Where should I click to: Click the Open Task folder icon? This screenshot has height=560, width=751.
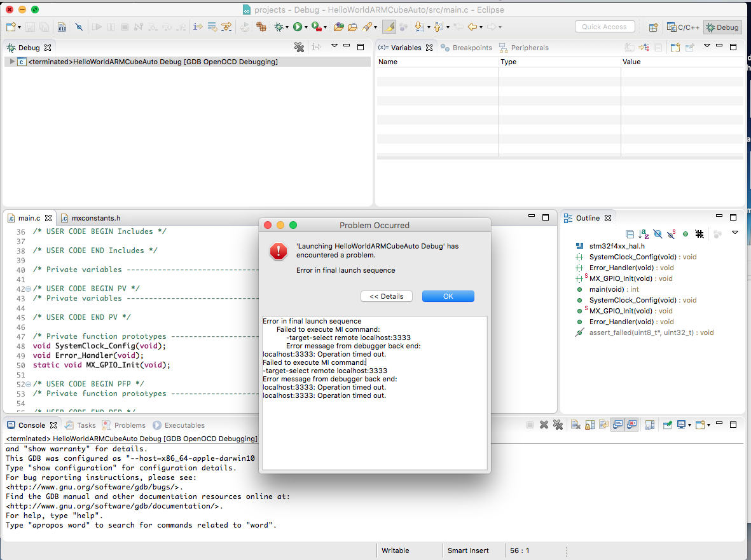(x=352, y=27)
